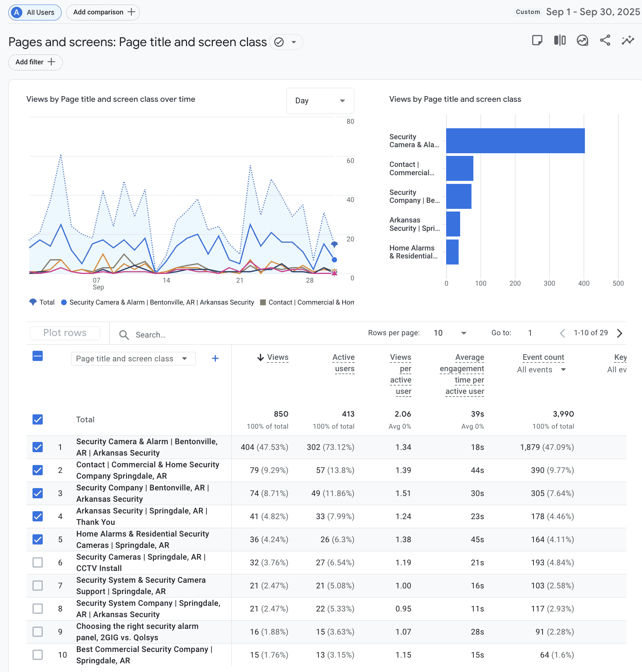
Task: Click the Add filter button
Action: click(36, 62)
